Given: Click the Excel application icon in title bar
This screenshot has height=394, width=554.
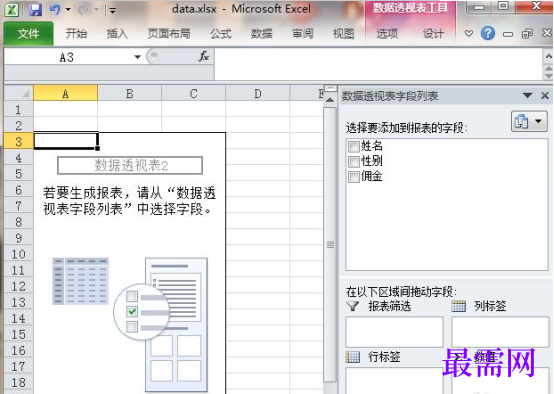Looking at the screenshot, I should (12, 10).
